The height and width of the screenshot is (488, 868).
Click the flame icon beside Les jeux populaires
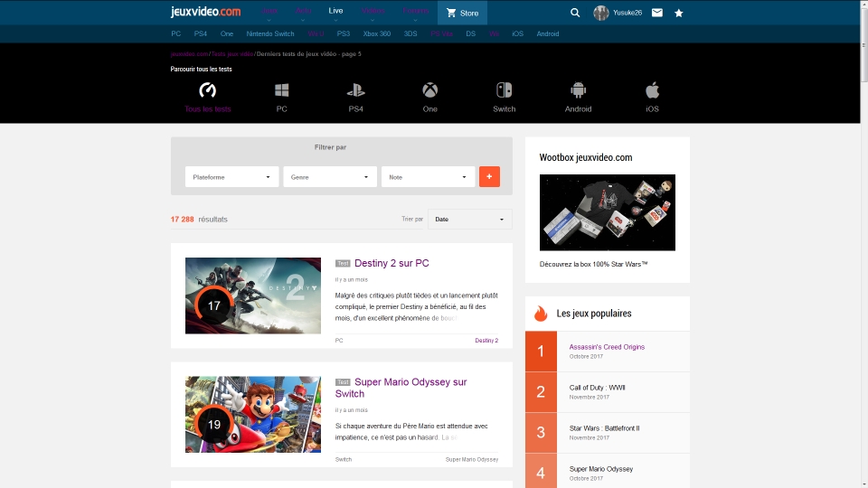(x=541, y=314)
